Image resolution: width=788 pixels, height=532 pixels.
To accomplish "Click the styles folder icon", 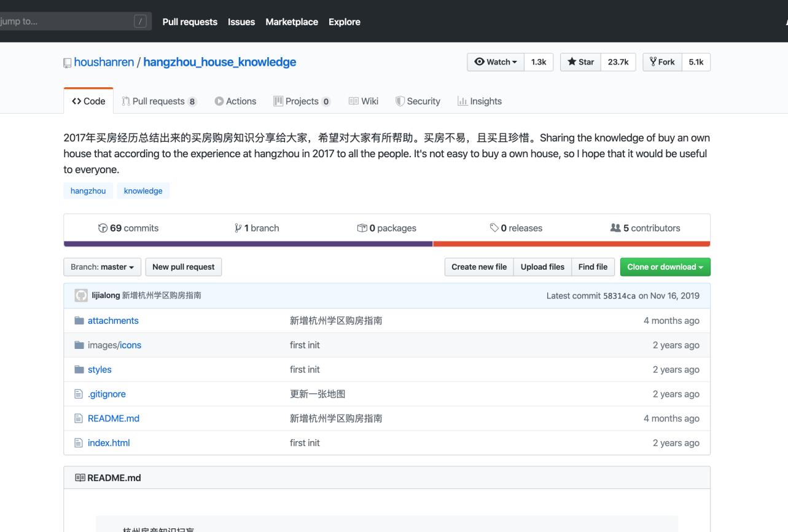I will 79,370.
